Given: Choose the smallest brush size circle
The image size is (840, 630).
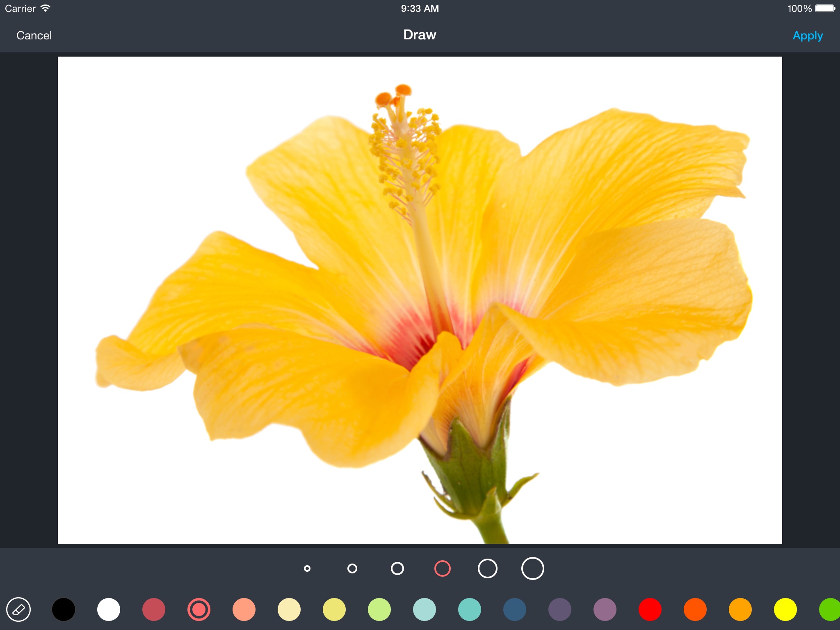Looking at the screenshot, I should [307, 568].
